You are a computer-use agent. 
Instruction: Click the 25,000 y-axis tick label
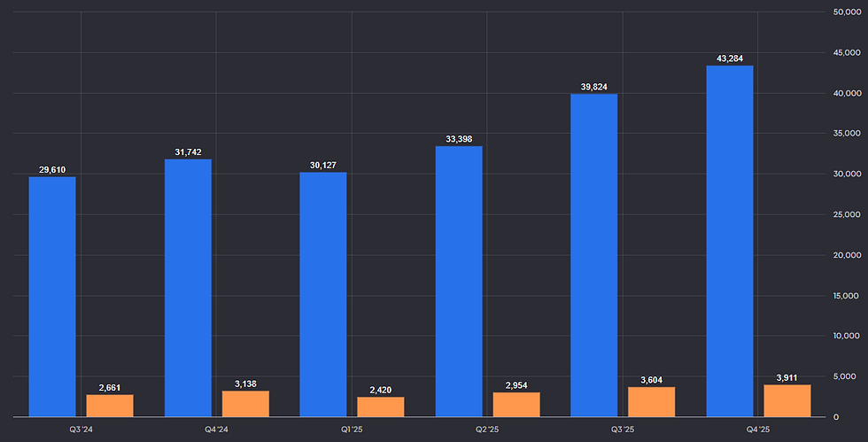(x=847, y=214)
